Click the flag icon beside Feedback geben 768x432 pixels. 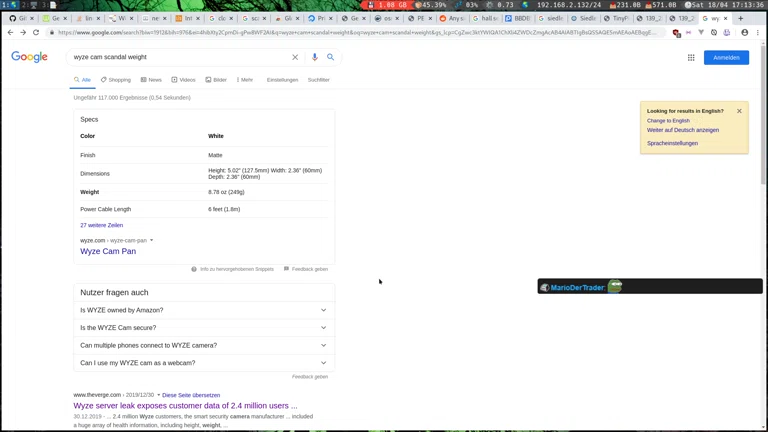tap(286, 269)
